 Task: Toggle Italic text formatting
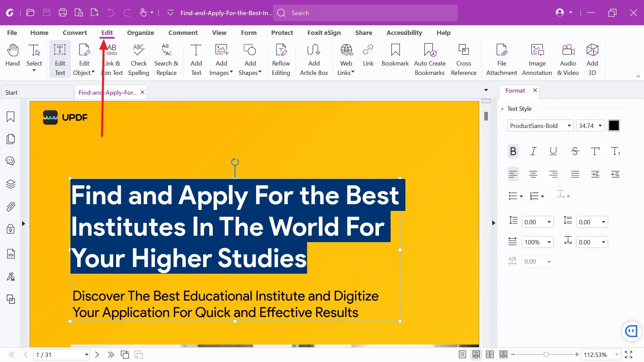533,151
